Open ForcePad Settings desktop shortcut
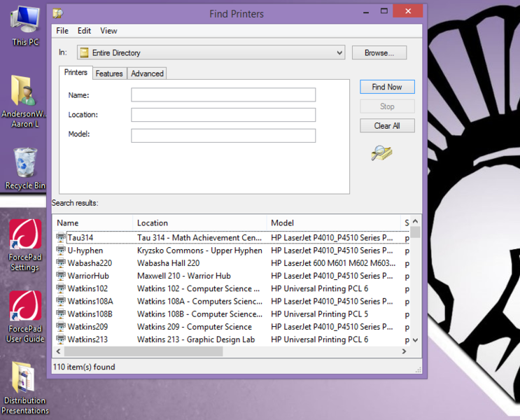520x420 pixels. [x=25, y=238]
